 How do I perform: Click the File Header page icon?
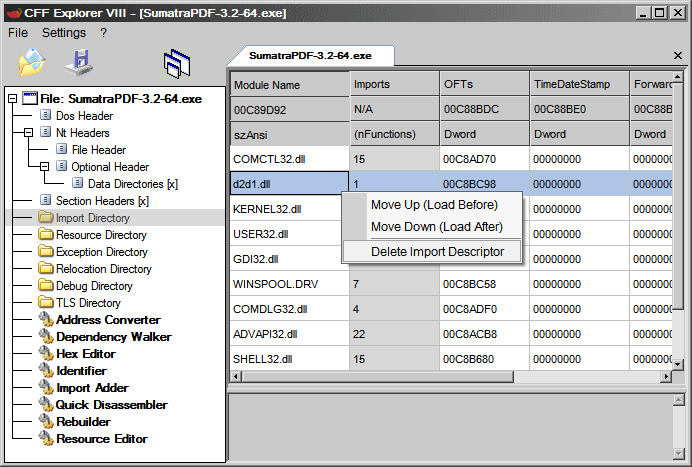point(62,149)
